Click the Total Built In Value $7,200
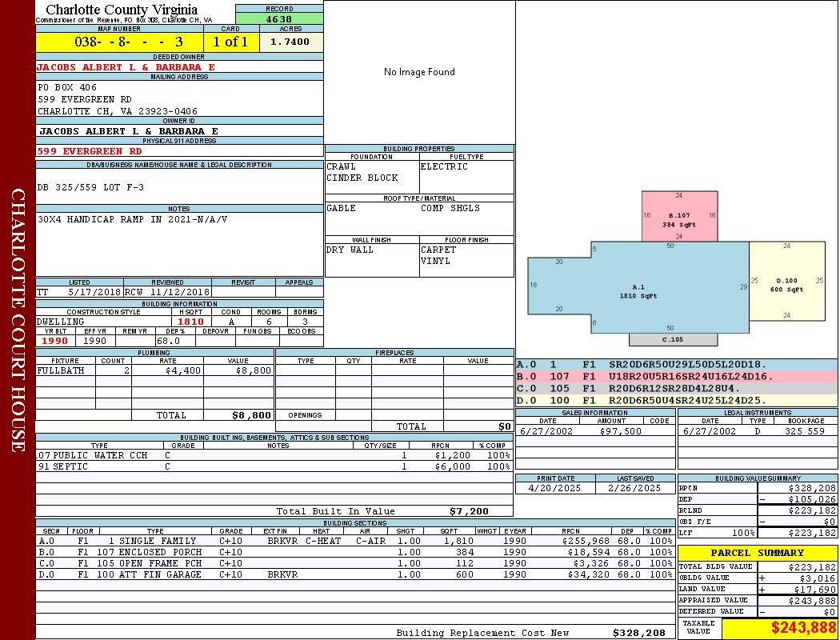Screen dimensions: 840x640 (469, 511)
